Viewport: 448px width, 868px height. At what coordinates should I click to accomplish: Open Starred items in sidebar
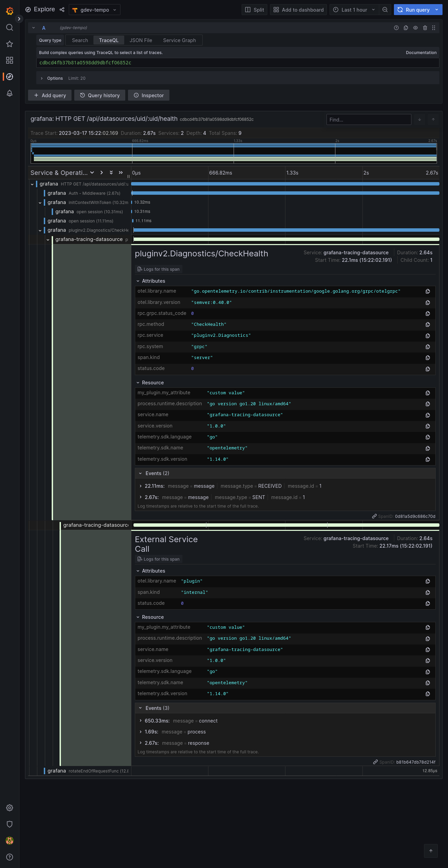coord(10,44)
